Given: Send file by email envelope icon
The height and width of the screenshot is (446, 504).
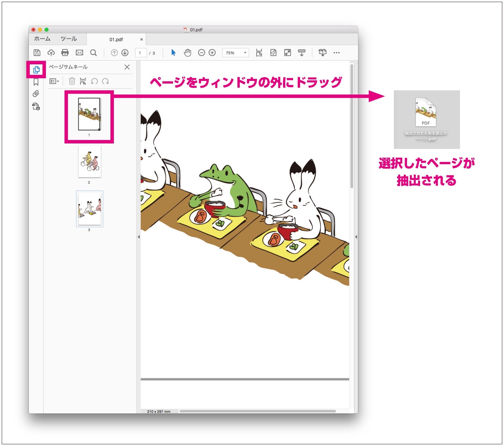Looking at the screenshot, I should coord(79,53).
